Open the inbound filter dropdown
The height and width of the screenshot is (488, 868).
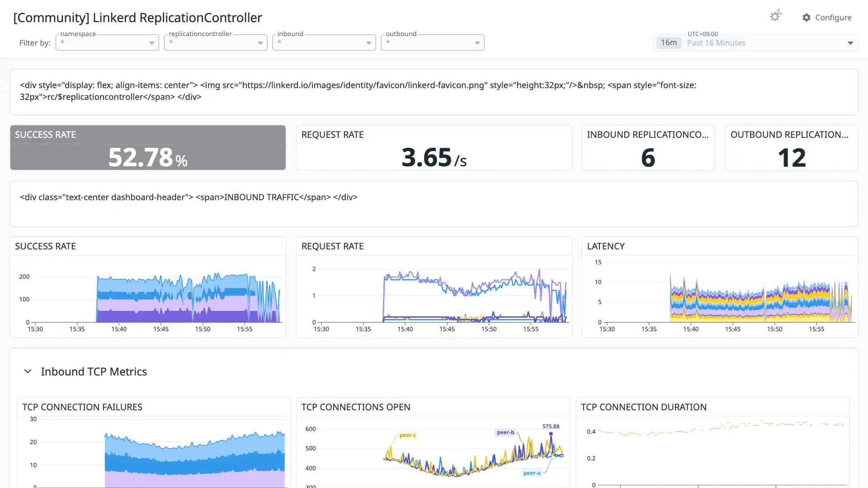click(x=324, y=42)
